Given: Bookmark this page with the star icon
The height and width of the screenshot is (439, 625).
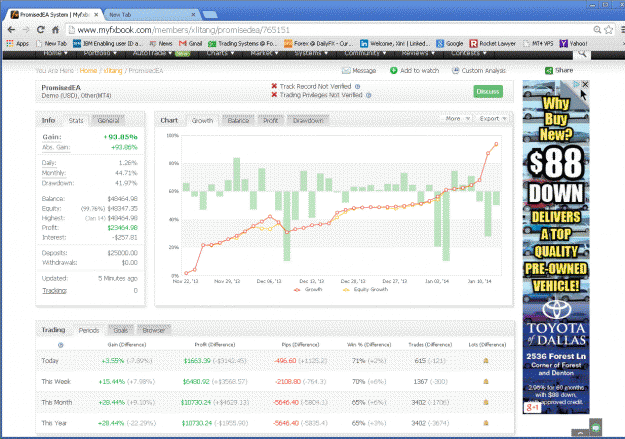Looking at the screenshot, I should (x=609, y=30).
